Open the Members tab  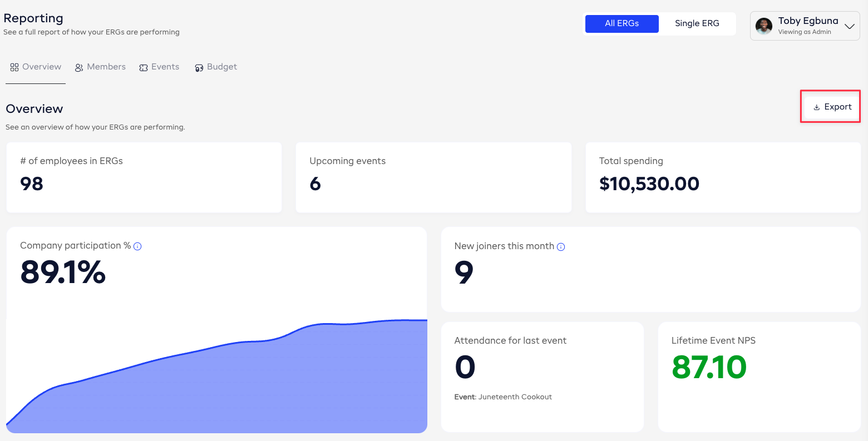pos(106,67)
